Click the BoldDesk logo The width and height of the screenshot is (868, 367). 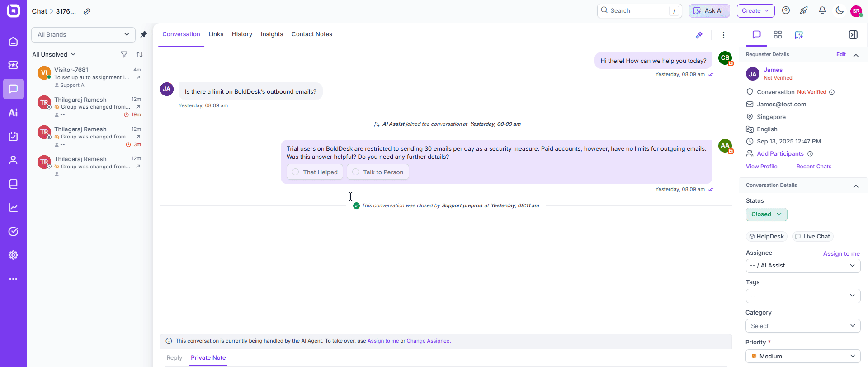[14, 10]
